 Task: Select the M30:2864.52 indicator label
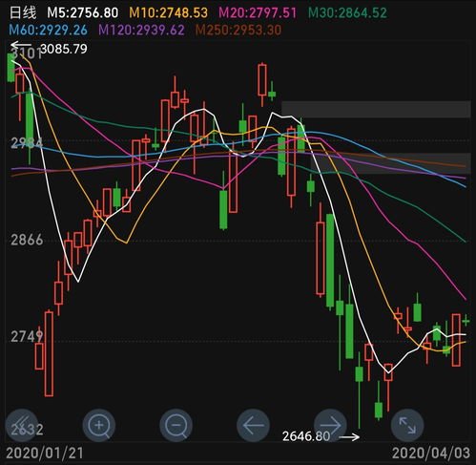click(348, 12)
